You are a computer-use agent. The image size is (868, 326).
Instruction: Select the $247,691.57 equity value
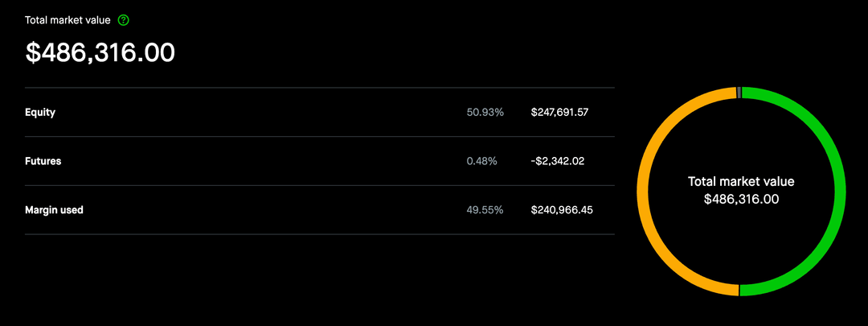559,112
